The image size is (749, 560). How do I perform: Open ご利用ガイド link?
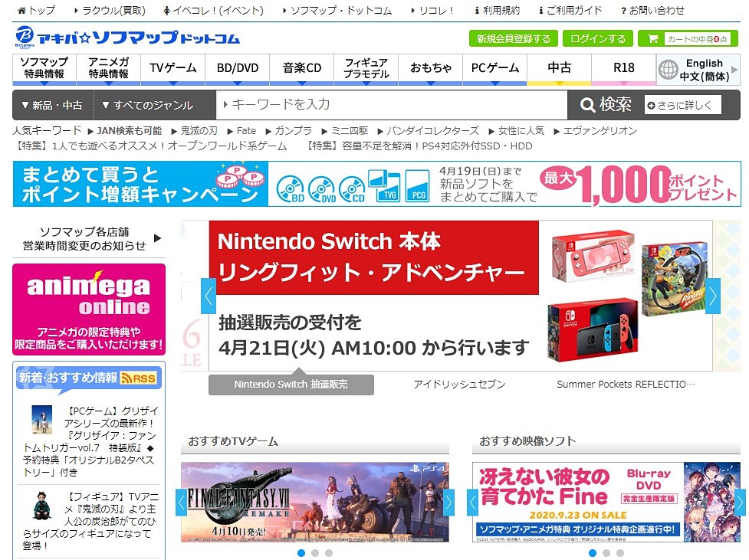(x=570, y=10)
